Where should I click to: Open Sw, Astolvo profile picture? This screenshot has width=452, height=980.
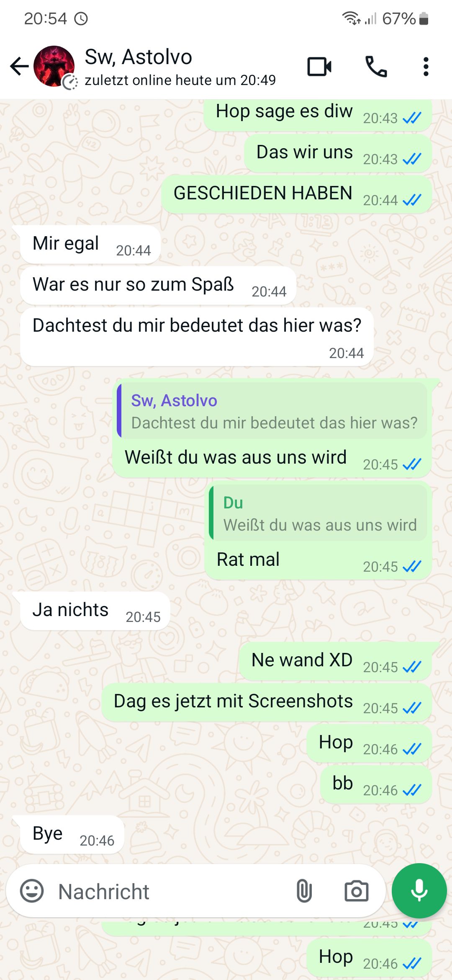point(54,67)
